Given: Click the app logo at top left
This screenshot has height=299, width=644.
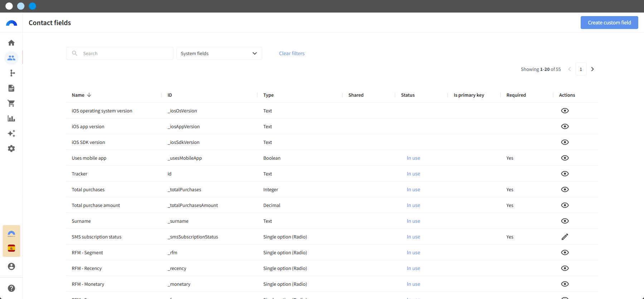Looking at the screenshot, I should pyautogui.click(x=11, y=23).
